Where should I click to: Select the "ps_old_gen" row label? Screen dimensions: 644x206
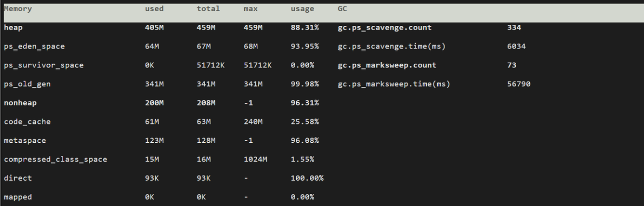(x=27, y=85)
